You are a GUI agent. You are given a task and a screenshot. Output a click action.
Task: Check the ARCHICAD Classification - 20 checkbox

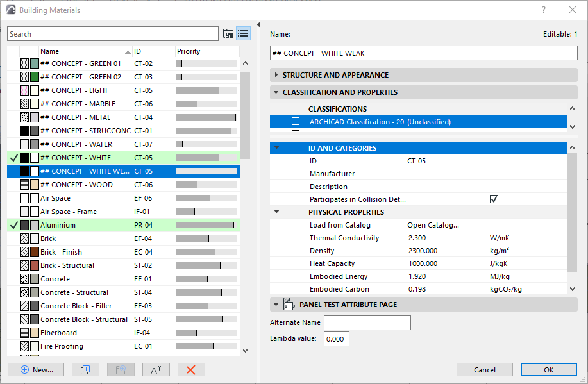(296, 121)
